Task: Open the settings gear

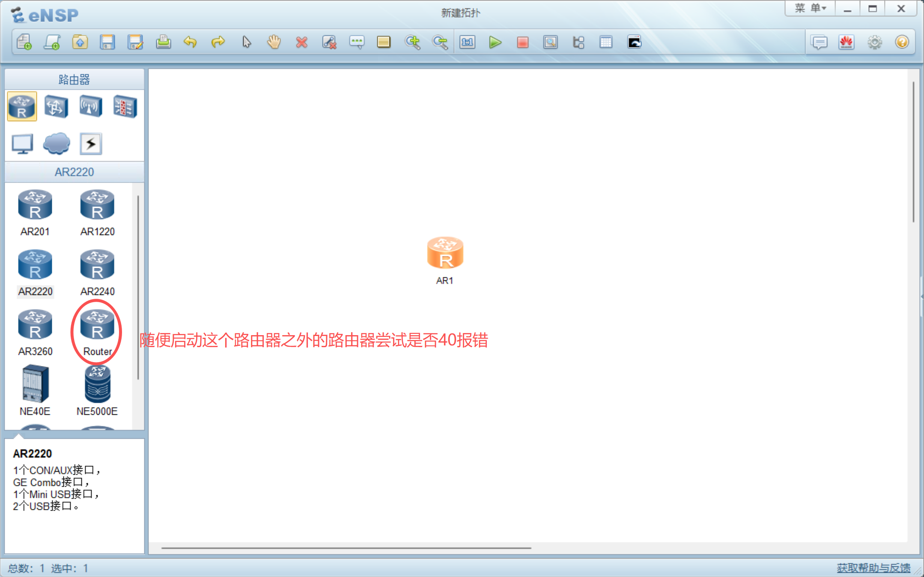Action: 875,42
